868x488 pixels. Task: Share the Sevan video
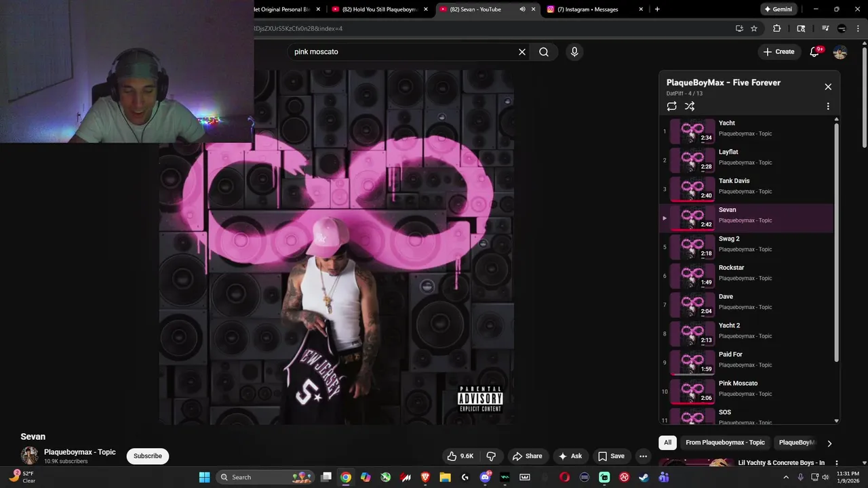click(527, 456)
